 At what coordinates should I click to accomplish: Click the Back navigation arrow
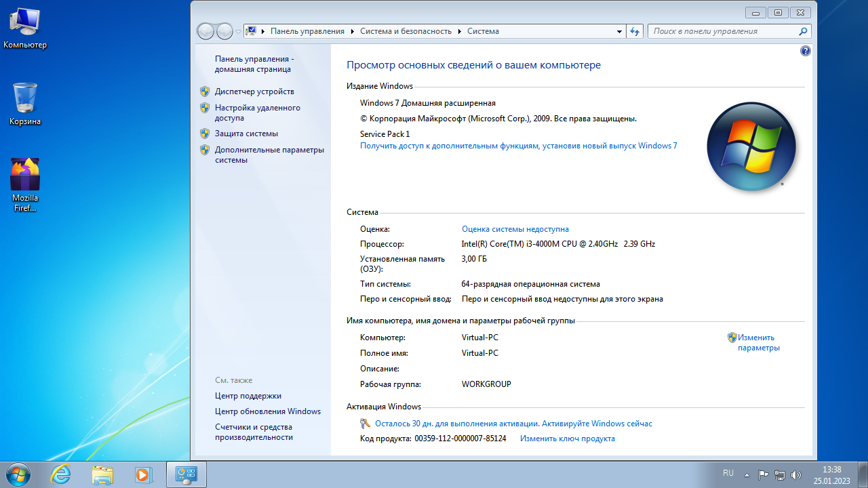pyautogui.click(x=205, y=31)
